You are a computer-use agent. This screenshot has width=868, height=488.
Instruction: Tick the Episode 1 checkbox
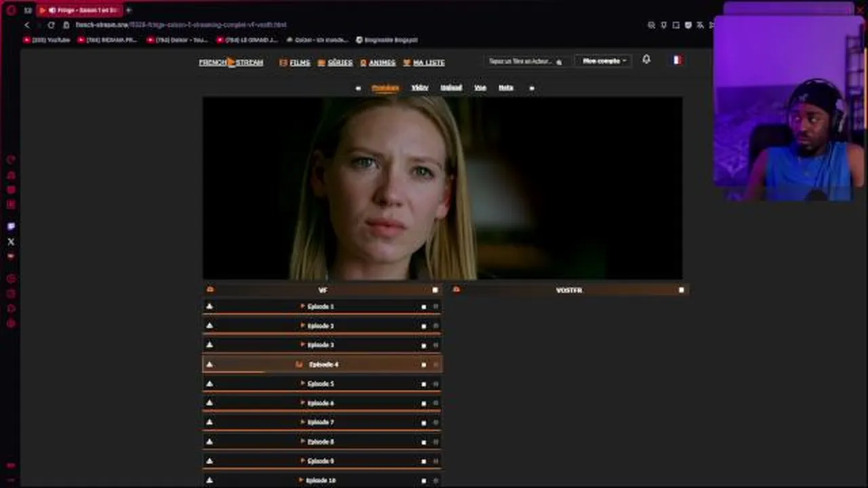click(424, 307)
